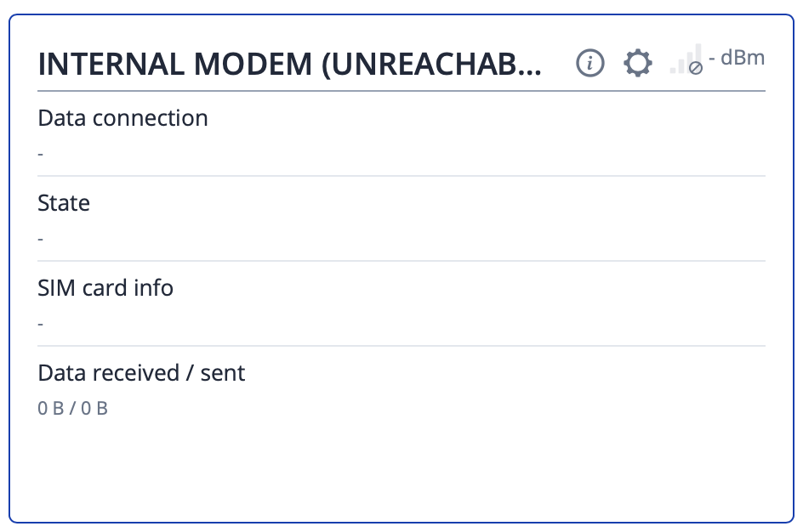Image resolution: width=803 pixels, height=532 pixels.
Task: Click the divider line below SIM card info
Action: (401, 346)
